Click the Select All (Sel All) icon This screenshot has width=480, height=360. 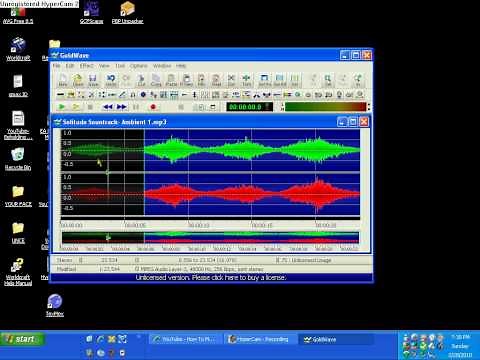click(280, 80)
